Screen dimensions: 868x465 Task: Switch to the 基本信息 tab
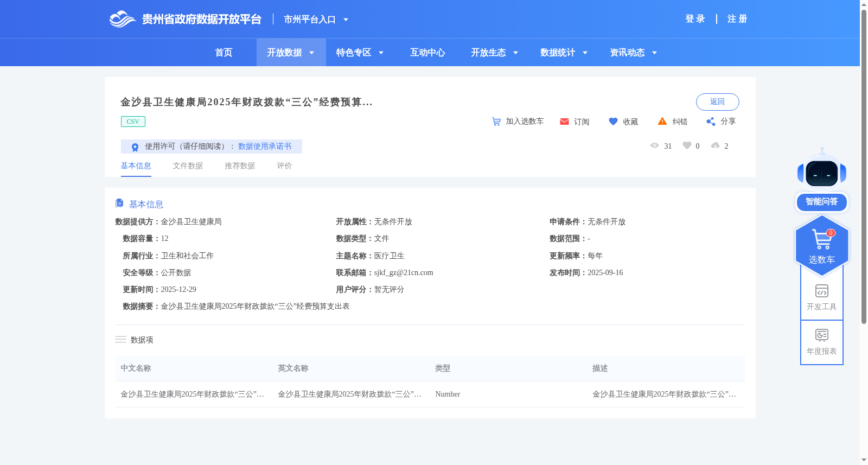click(x=136, y=166)
